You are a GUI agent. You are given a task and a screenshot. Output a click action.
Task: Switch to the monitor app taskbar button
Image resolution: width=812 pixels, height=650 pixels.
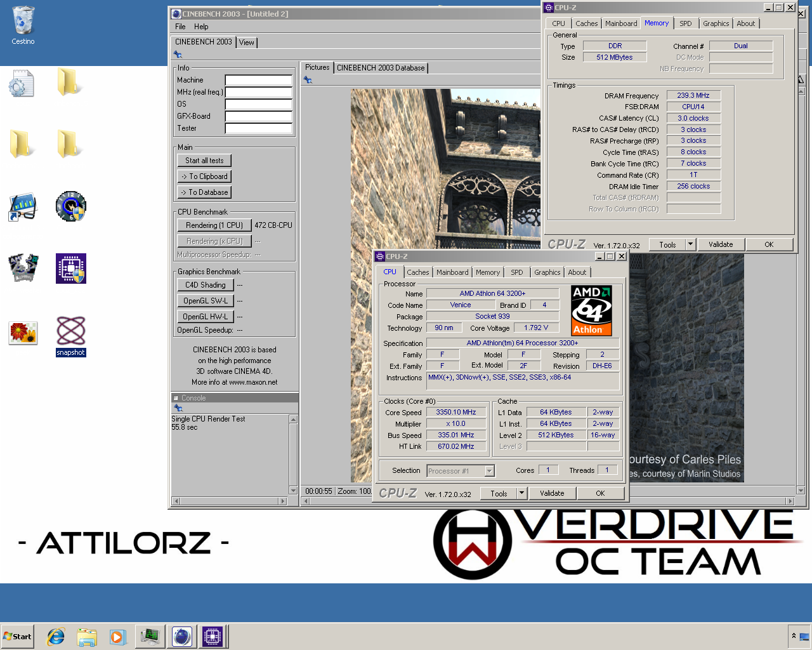click(x=150, y=636)
